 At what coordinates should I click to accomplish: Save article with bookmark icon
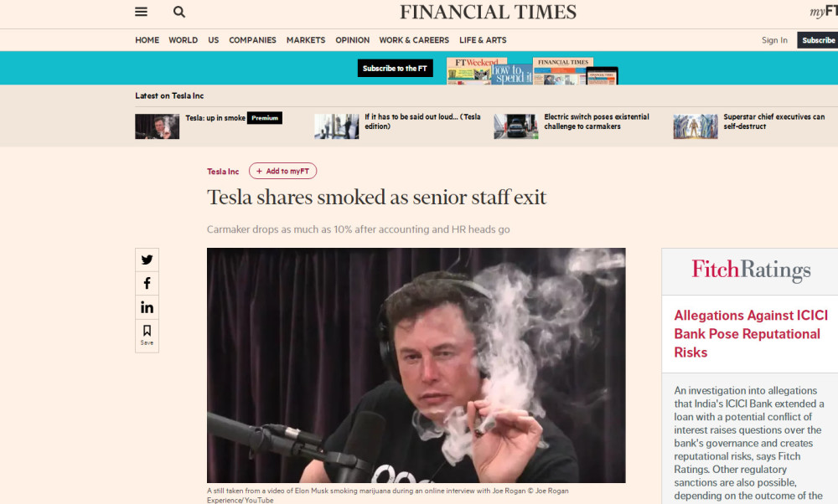147,335
